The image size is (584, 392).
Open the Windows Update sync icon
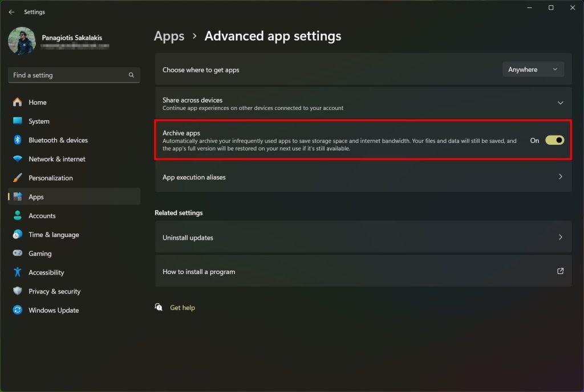18,310
